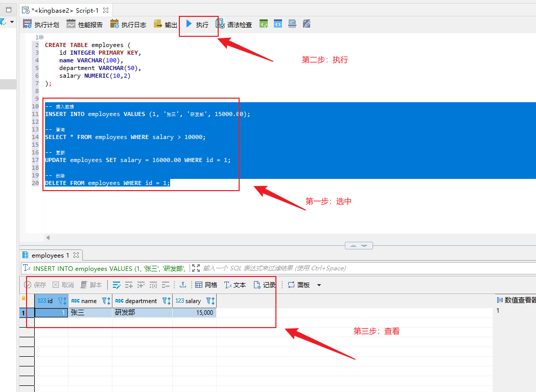Switch to 记录 record view

264,285
